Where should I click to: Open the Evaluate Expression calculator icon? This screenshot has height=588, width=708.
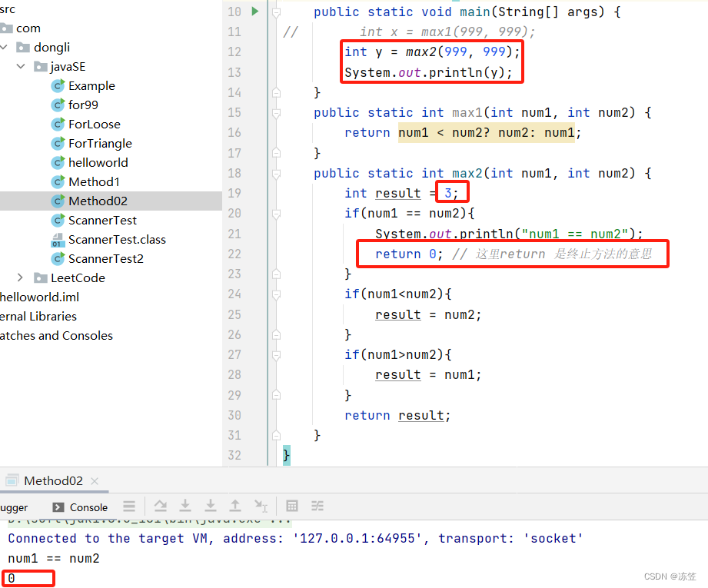coord(292,506)
